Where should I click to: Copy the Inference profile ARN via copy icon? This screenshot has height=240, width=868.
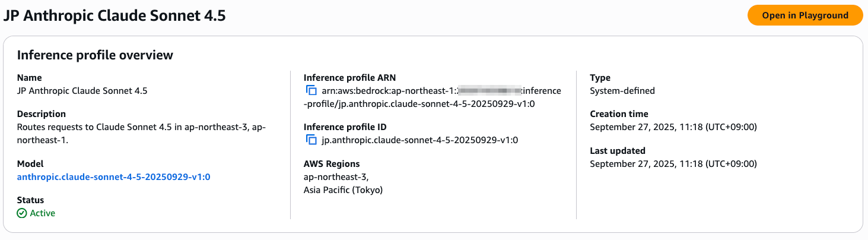tap(311, 91)
